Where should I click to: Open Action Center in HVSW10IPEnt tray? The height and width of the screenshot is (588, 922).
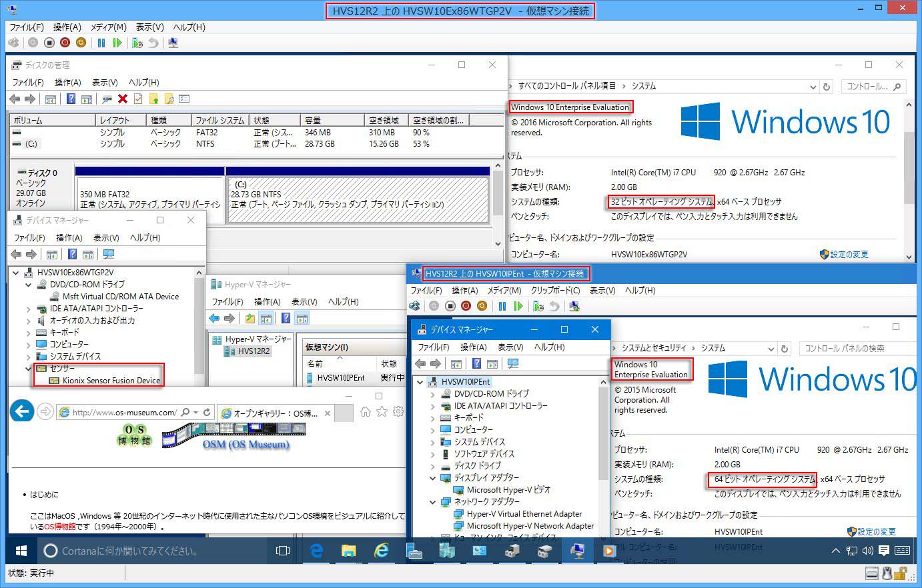click(884, 551)
